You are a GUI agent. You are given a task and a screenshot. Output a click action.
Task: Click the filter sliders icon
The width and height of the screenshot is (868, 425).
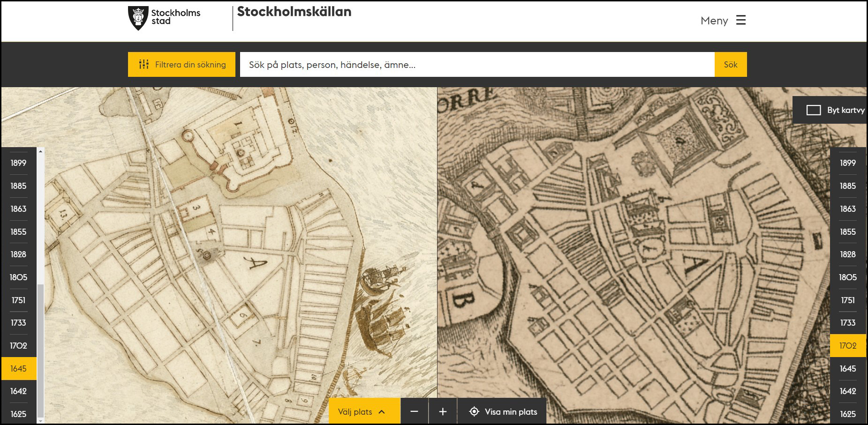pos(144,64)
